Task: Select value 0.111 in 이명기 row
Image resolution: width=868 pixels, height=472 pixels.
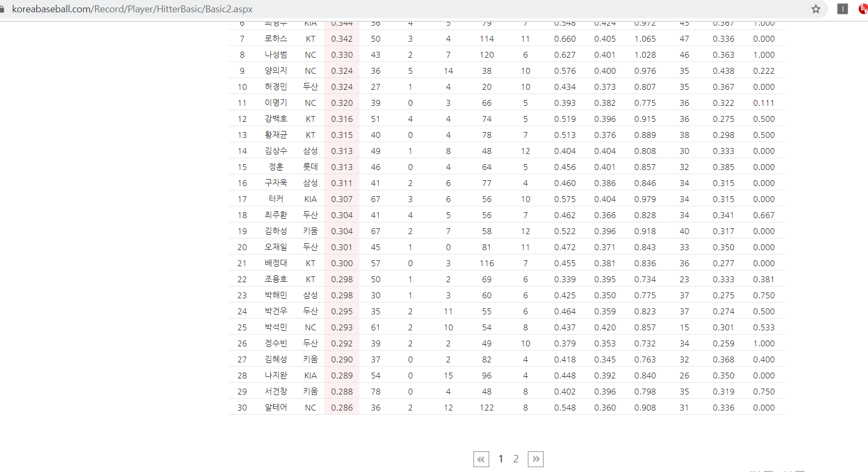Action: pyautogui.click(x=764, y=103)
